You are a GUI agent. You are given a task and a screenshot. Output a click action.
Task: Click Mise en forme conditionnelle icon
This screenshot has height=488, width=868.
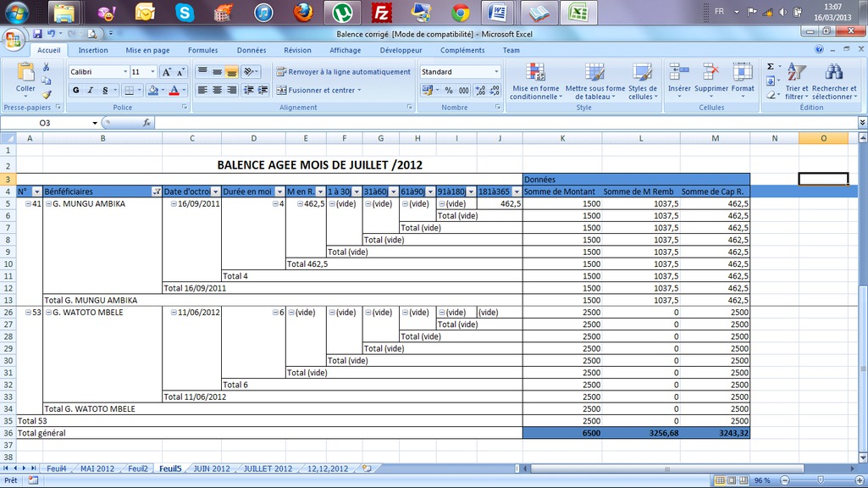click(535, 80)
